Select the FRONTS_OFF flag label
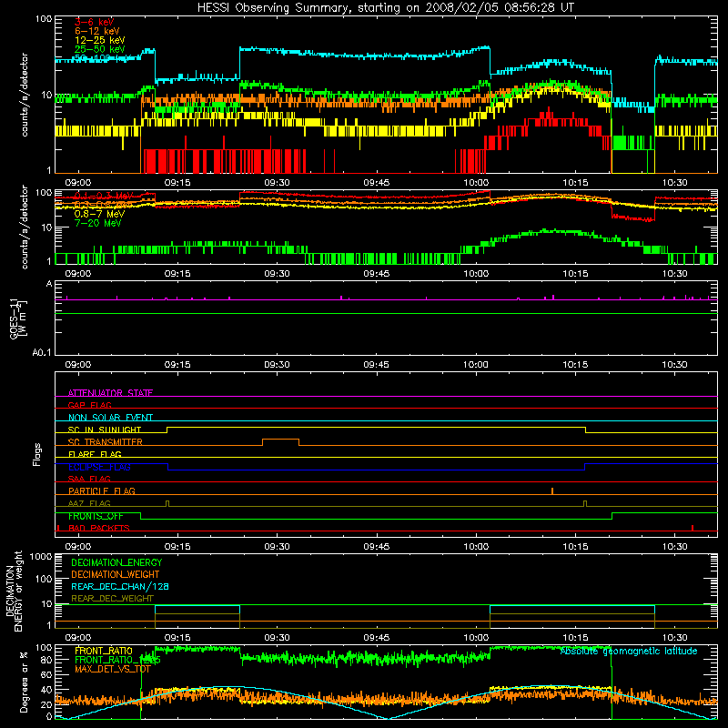The height and width of the screenshot is (728, 728). coord(96,516)
